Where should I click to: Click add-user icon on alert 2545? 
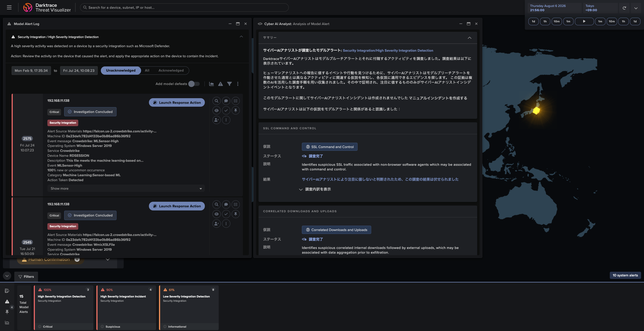[216, 223]
